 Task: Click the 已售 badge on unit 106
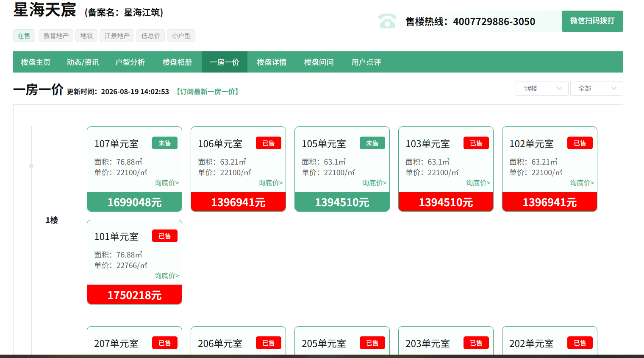click(269, 143)
